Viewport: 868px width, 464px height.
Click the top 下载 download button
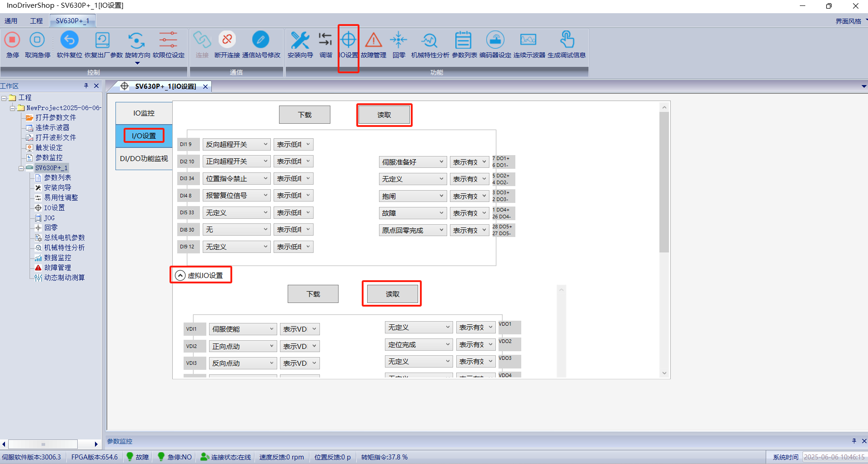coord(304,115)
